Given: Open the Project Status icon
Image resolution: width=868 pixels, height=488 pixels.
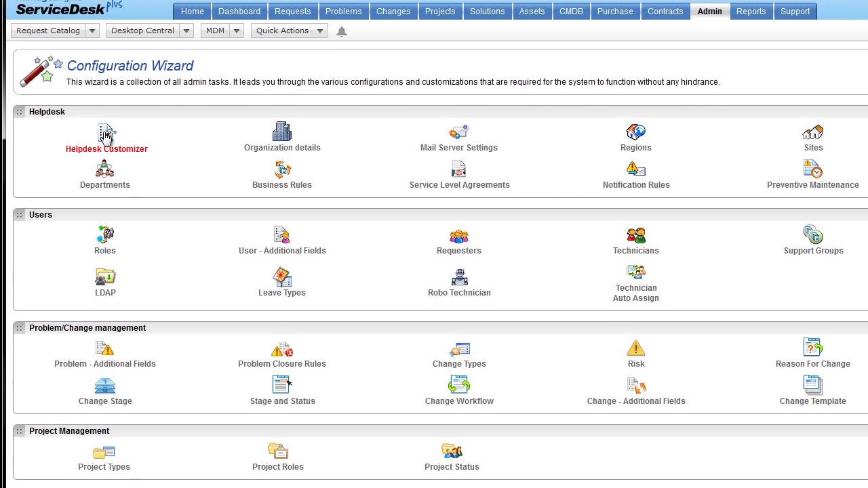Looking at the screenshot, I should pyautogui.click(x=452, y=451).
